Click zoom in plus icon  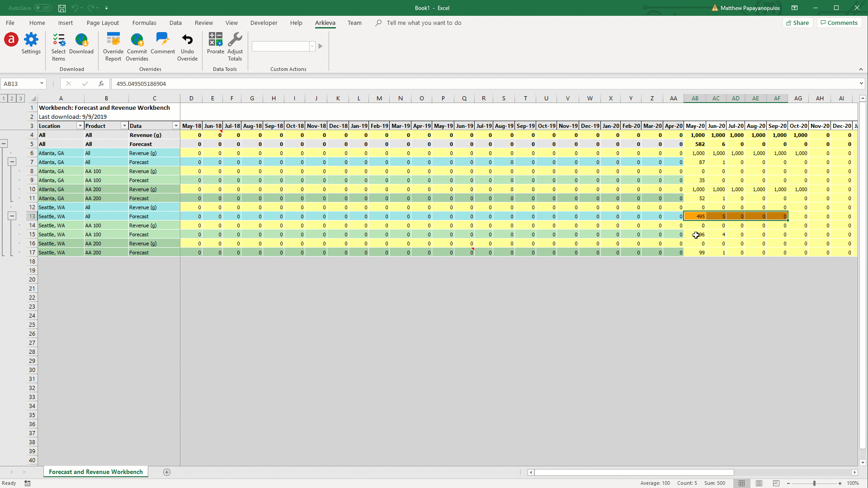point(840,483)
